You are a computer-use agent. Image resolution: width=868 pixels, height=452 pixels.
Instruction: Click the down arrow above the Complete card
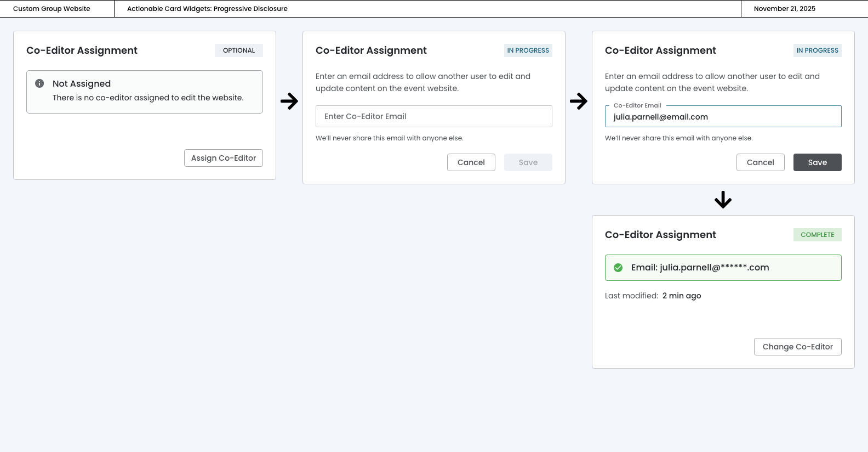tap(723, 200)
